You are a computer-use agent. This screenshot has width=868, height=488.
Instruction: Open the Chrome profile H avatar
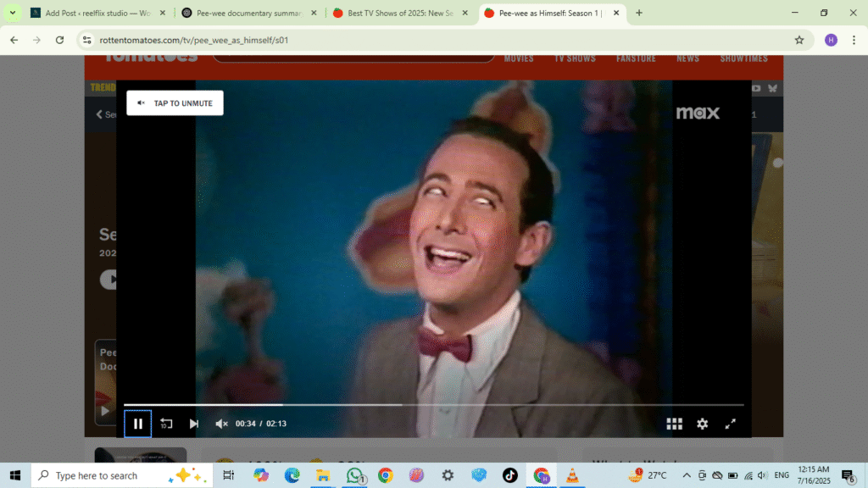click(x=831, y=40)
